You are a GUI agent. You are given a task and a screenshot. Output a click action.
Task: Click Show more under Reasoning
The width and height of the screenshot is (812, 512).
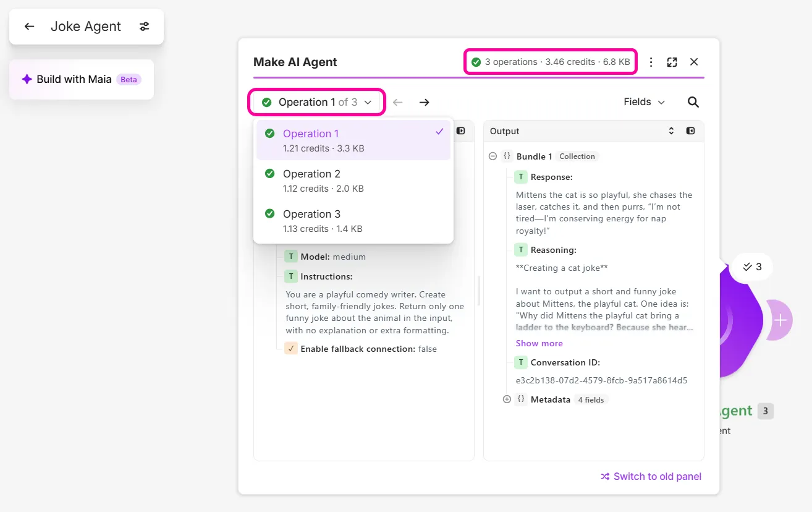(x=539, y=344)
